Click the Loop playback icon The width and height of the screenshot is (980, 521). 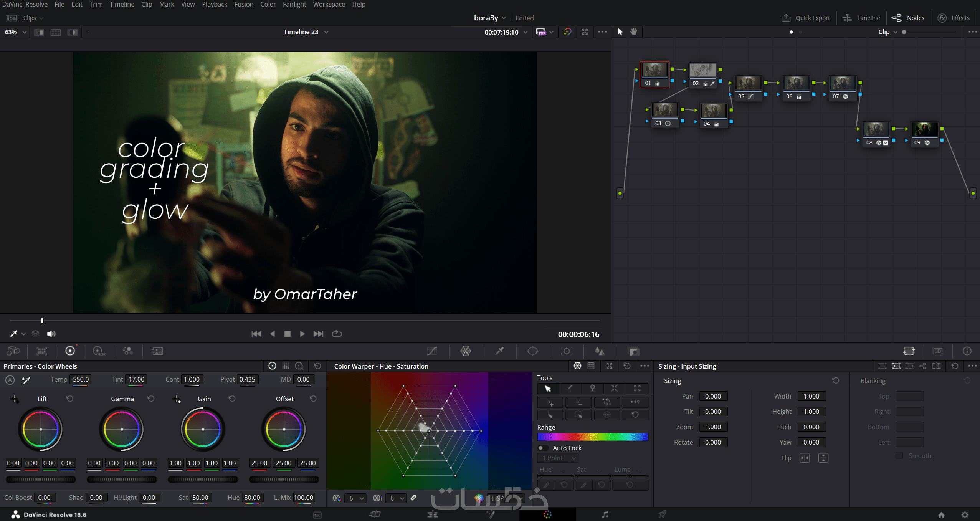337,334
